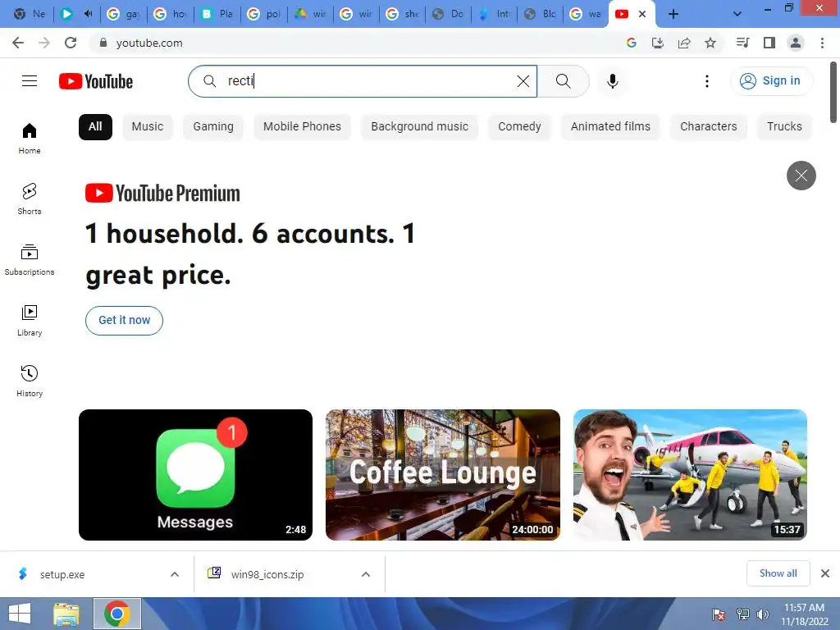Open Library from sidebar
The width and height of the screenshot is (840, 630).
tap(30, 320)
